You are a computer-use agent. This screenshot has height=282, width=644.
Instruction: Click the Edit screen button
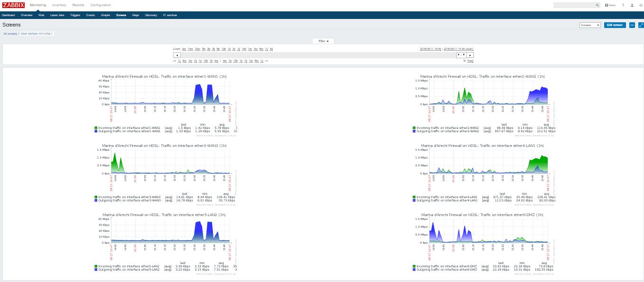coord(615,25)
